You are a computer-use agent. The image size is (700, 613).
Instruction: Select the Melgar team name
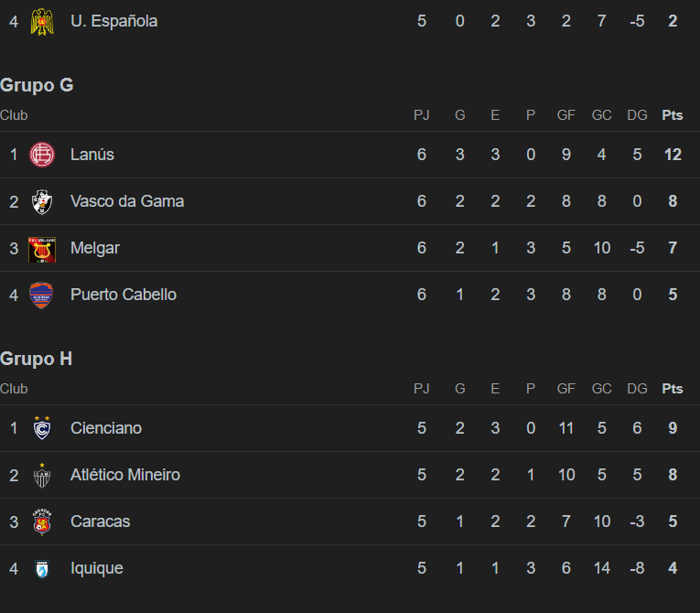[95, 248]
